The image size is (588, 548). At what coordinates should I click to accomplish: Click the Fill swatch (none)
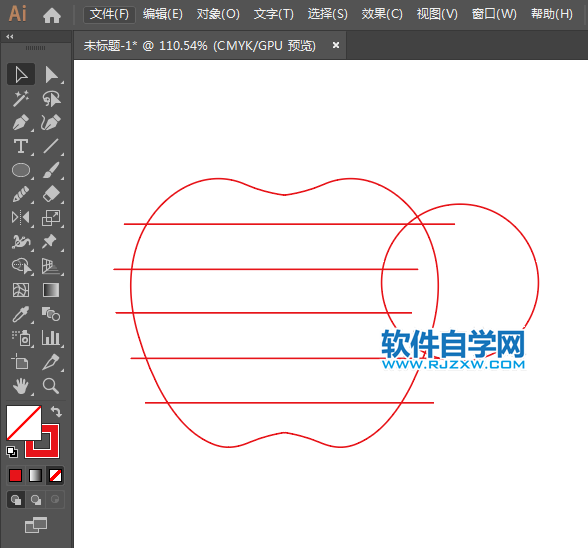24,422
